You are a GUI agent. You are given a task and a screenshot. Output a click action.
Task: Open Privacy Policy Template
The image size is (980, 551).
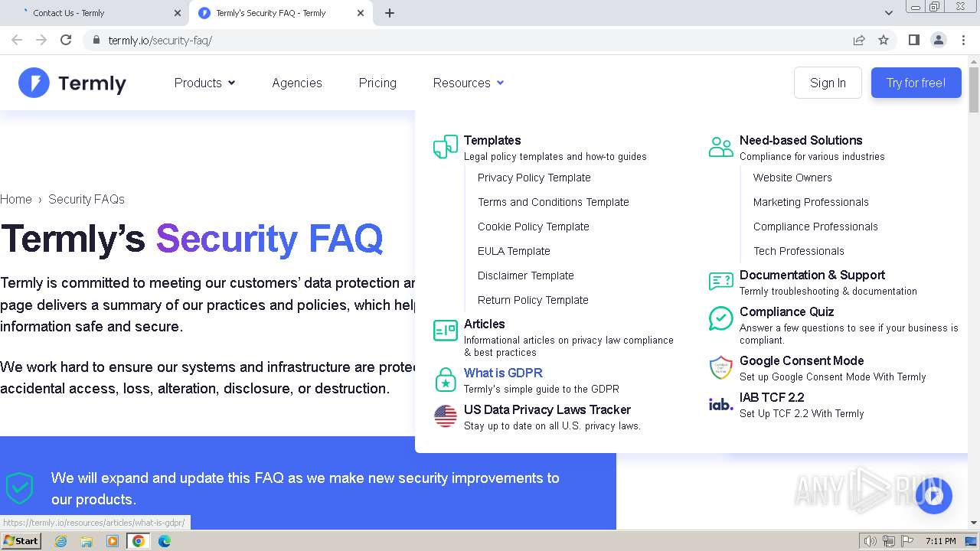click(x=534, y=178)
